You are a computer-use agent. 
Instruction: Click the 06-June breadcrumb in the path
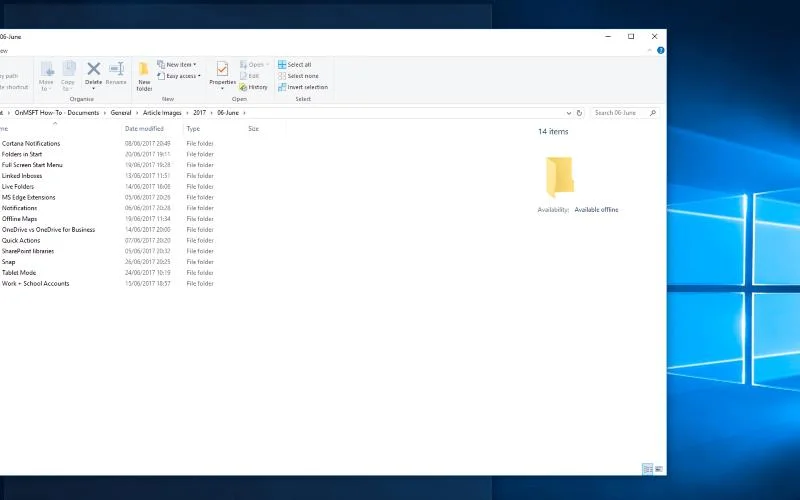pos(228,113)
